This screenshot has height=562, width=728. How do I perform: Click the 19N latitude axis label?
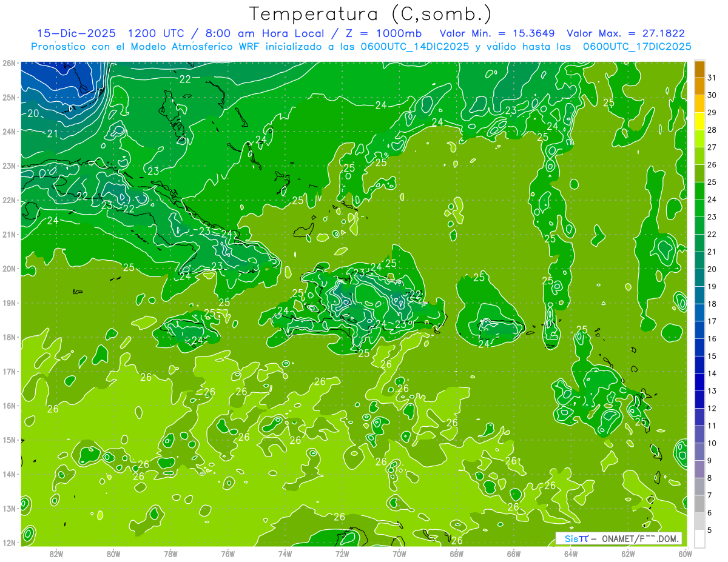click(9, 303)
